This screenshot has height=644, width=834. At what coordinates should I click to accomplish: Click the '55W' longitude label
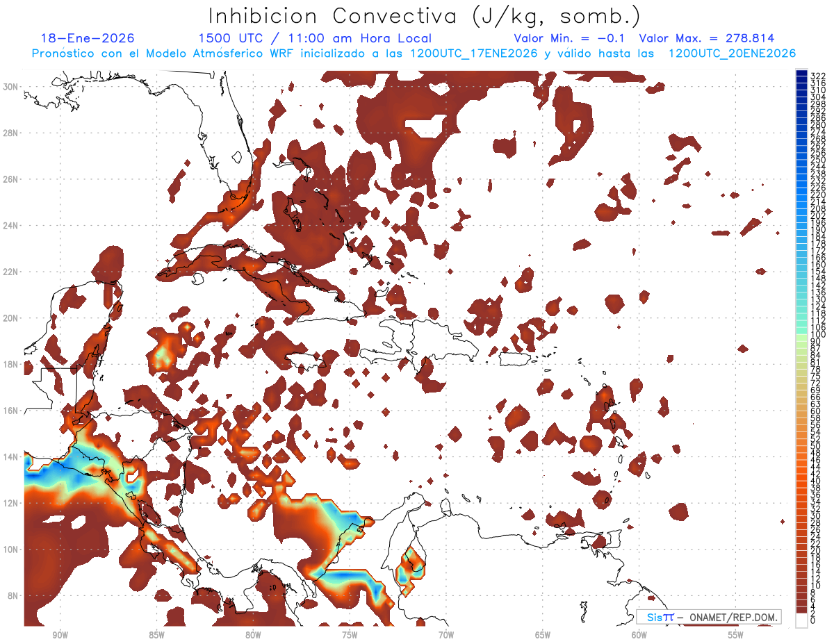(736, 635)
